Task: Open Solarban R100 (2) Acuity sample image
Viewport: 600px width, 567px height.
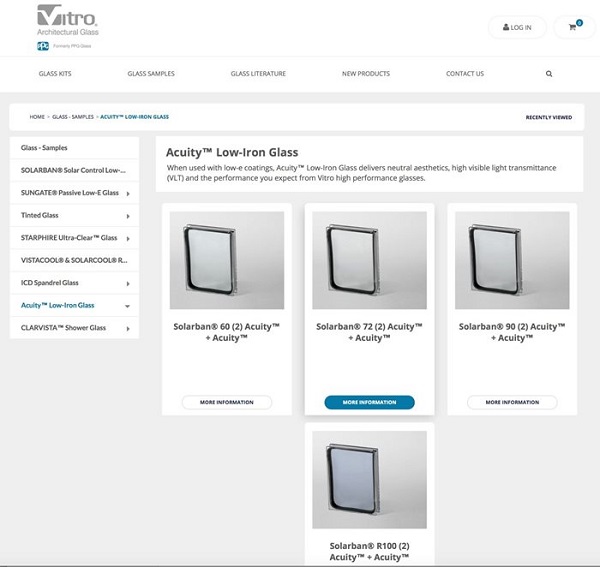Action: click(x=369, y=479)
